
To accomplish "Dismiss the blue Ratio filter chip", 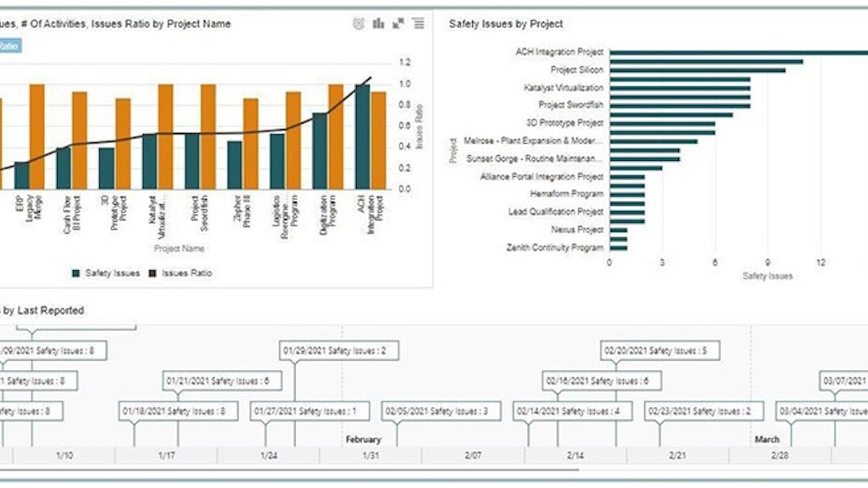I will click(10, 47).
